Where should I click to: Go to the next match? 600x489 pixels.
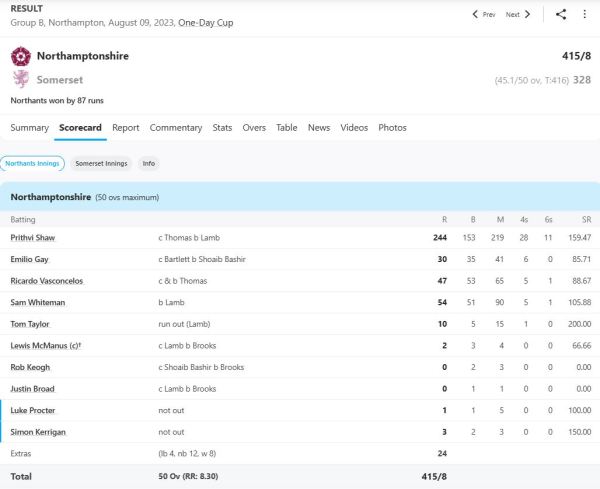pyautogui.click(x=518, y=15)
